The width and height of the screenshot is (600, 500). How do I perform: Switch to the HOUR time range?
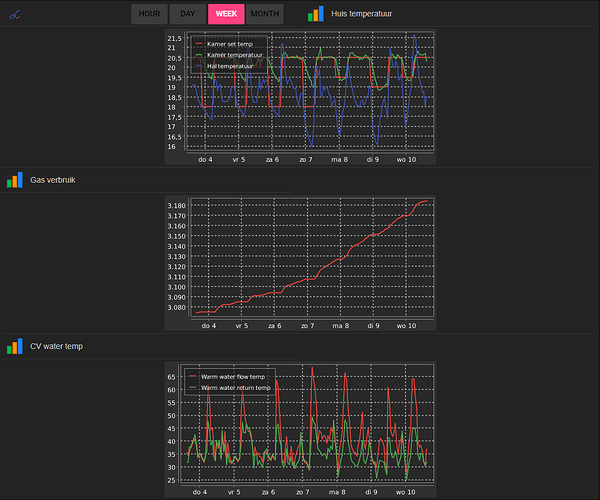149,14
